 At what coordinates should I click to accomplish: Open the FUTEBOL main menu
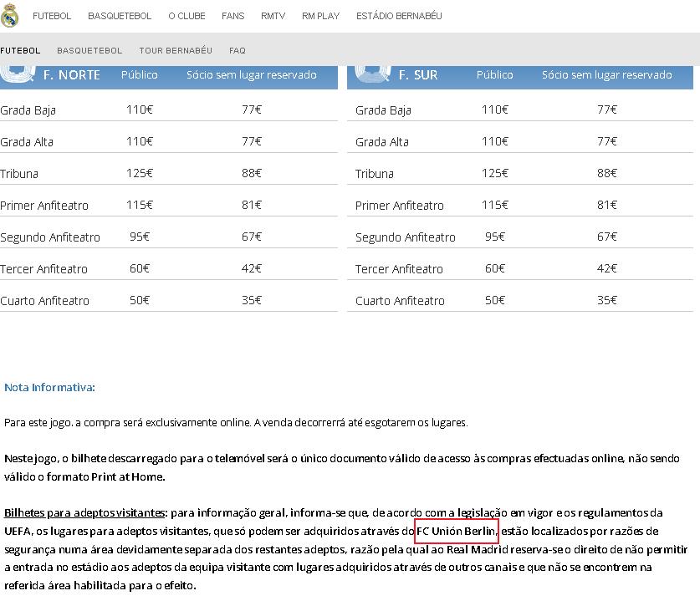point(52,16)
